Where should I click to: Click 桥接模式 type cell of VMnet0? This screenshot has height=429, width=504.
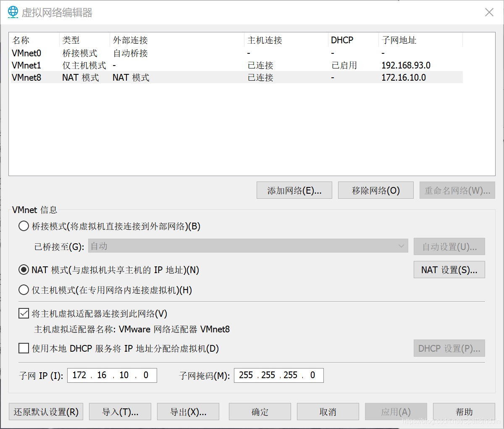(x=80, y=53)
